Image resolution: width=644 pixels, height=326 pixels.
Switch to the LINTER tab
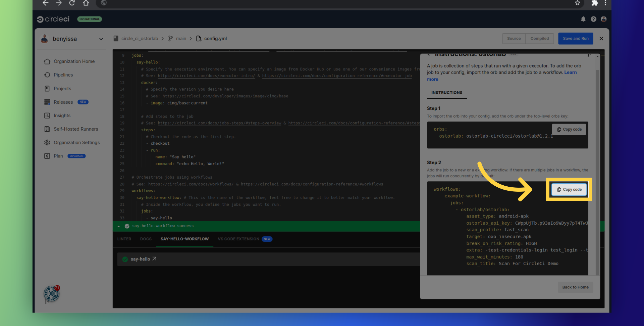tap(124, 239)
